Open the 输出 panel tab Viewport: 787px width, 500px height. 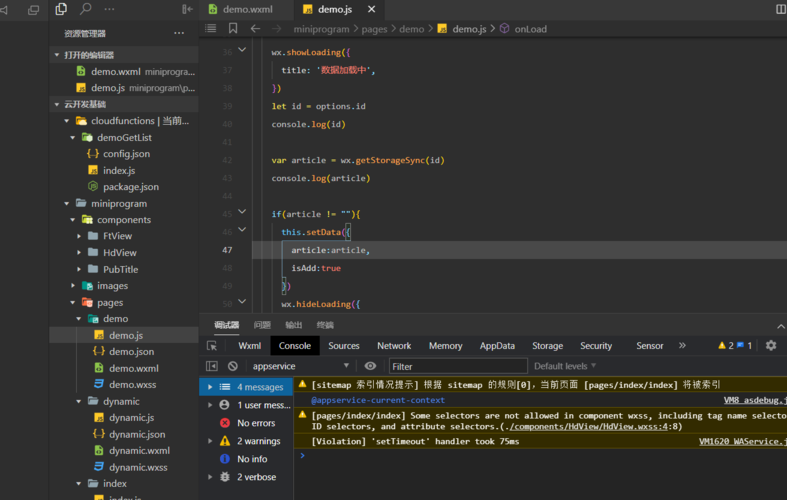click(x=294, y=325)
